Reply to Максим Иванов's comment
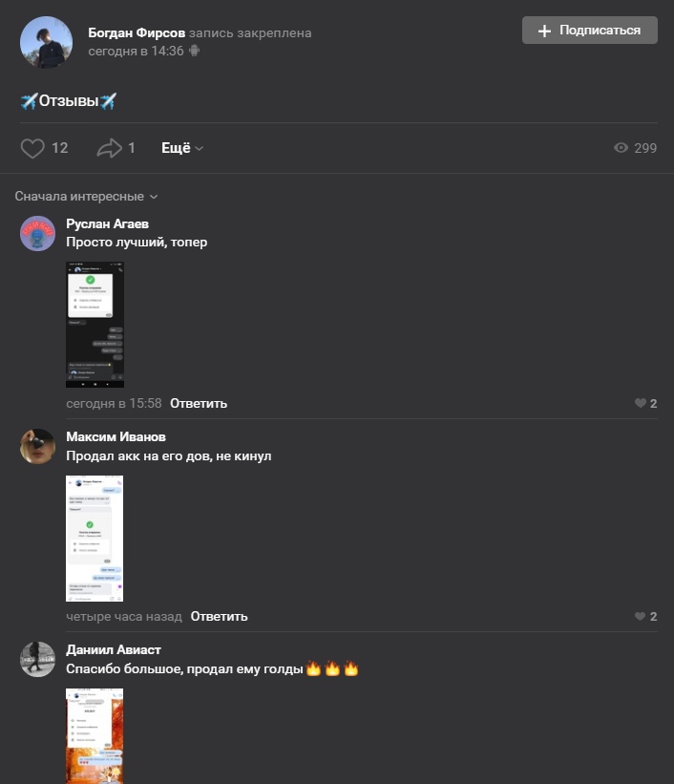The image size is (674, 784). (x=219, y=617)
